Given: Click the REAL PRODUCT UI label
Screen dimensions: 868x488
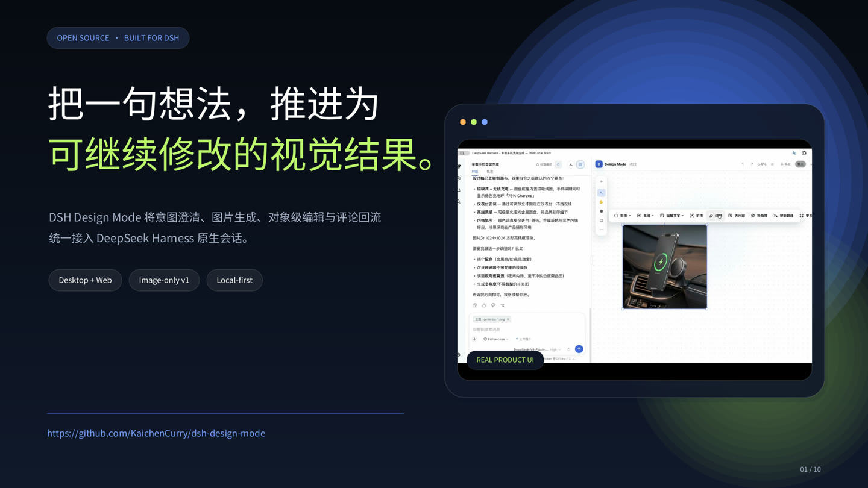Looking at the screenshot, I should 505,360.
